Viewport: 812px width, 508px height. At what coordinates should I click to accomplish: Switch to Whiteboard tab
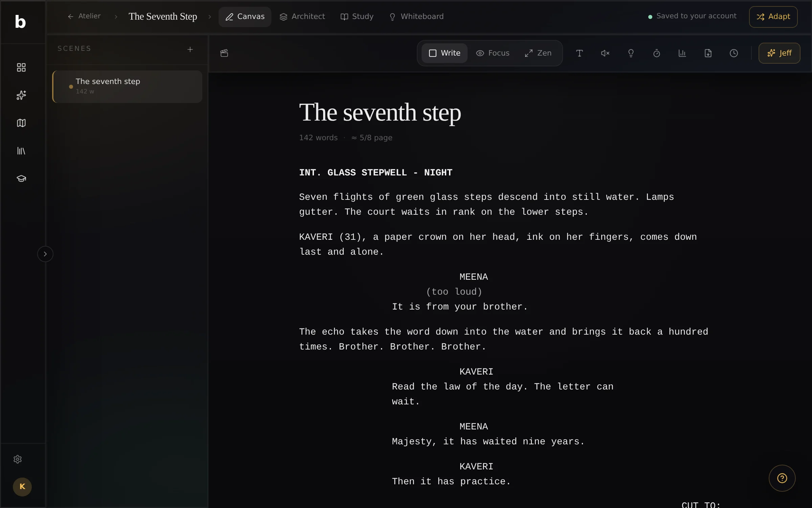pos(416,17)
